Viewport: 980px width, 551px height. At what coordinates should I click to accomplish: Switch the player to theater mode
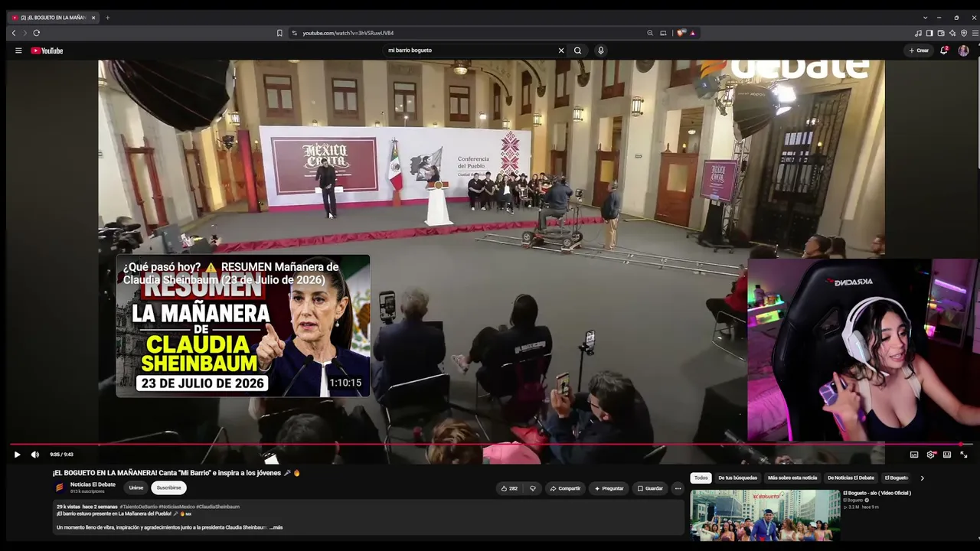point(947,455)
